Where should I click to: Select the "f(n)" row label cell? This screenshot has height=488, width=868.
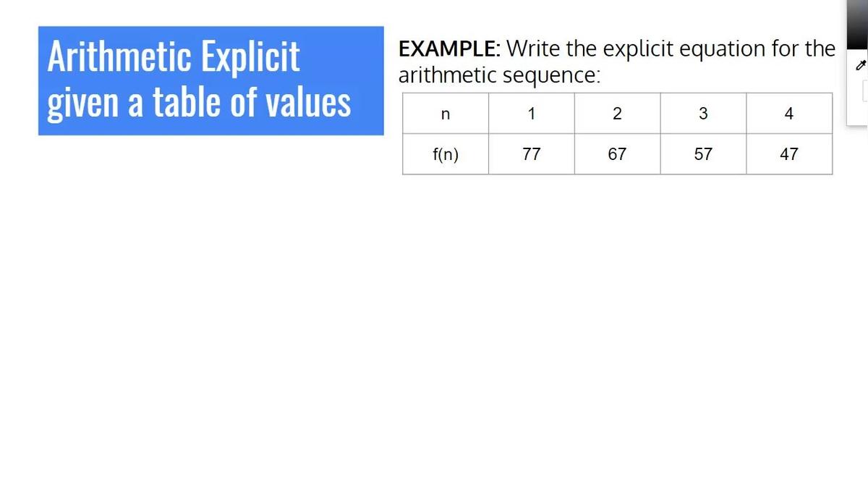point(445,154)
